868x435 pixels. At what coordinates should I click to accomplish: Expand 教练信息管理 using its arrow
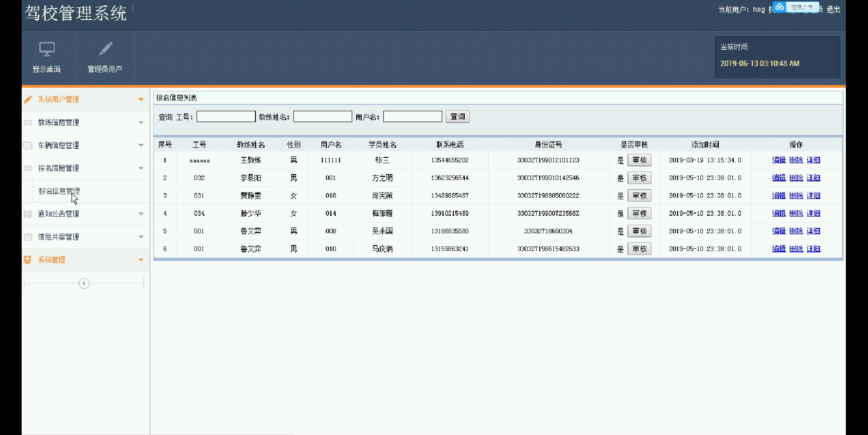141,123
